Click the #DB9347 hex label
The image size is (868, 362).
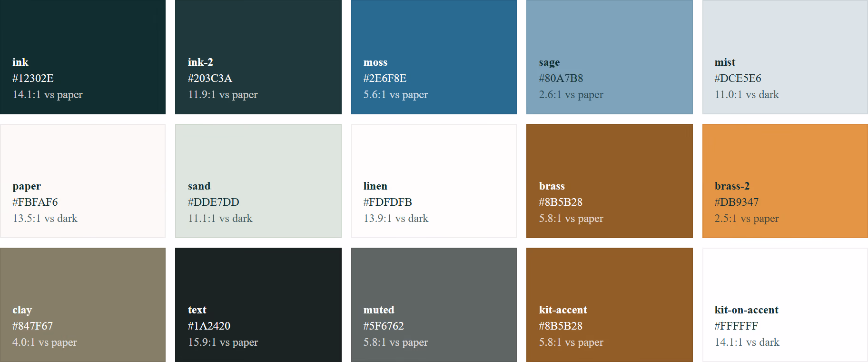[x=737, y=202]
